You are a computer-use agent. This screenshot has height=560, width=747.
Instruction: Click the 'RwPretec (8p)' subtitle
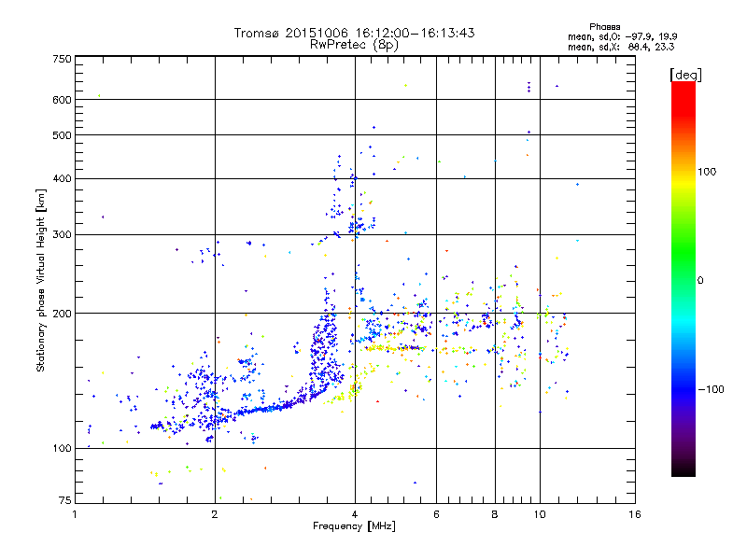354,45
